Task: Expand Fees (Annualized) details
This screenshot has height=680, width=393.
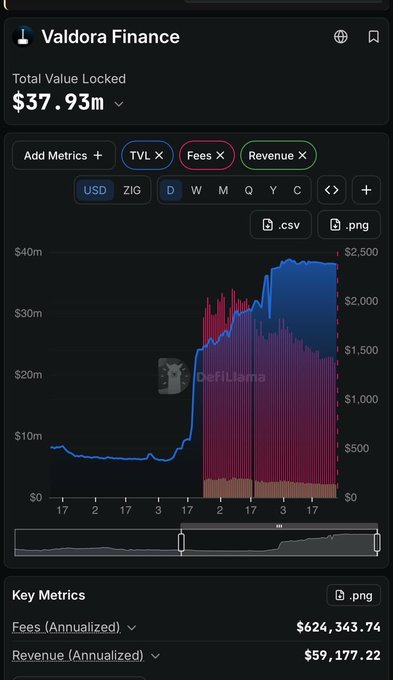Action: [132, 627]
